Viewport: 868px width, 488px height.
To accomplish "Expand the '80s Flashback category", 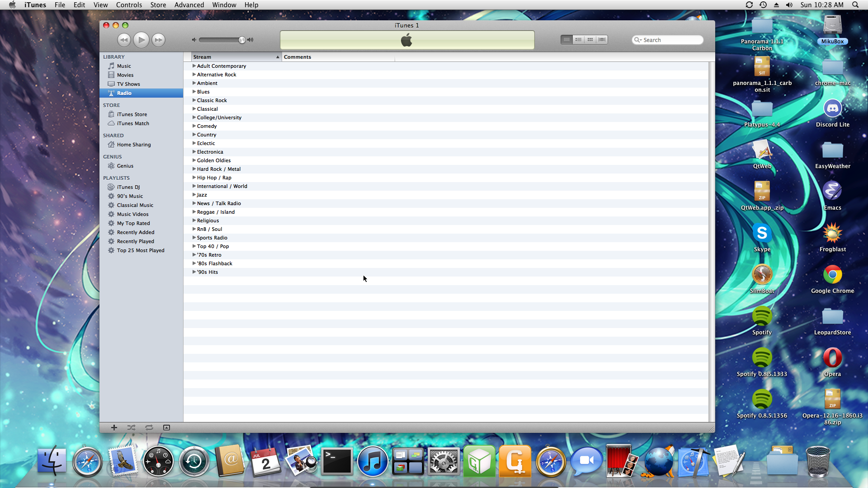I will (194, 263).
